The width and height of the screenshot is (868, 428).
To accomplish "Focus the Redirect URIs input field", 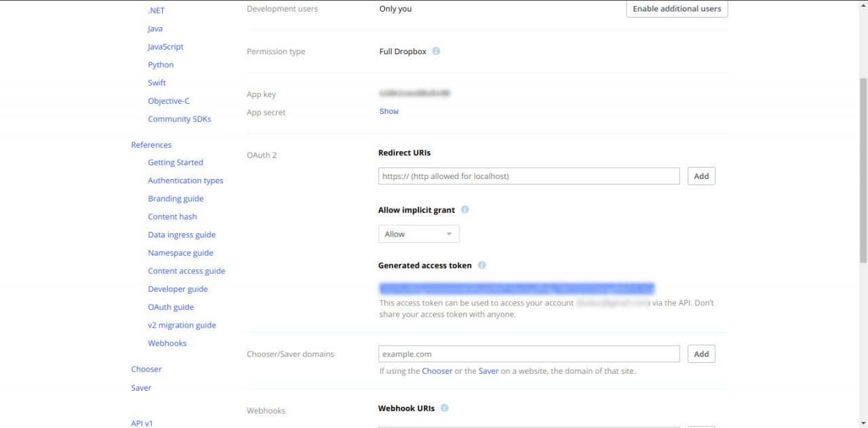I will tap(528, 176).
